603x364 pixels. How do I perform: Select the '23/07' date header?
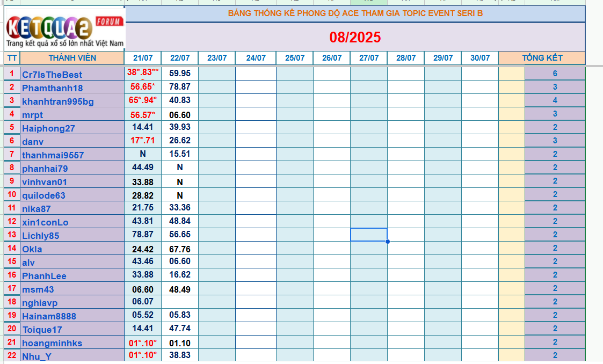pos(217,58)
